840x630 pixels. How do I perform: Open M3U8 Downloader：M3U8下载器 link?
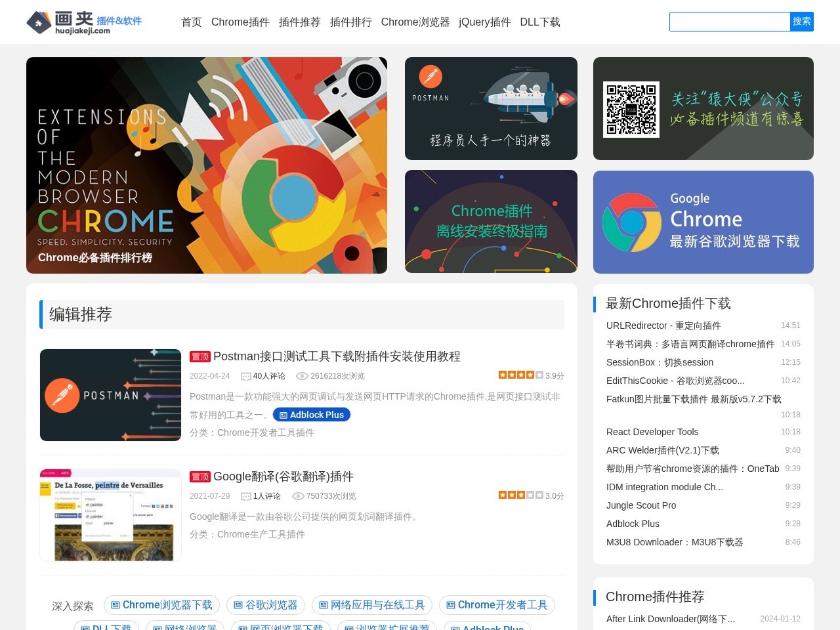pos(675,542)
